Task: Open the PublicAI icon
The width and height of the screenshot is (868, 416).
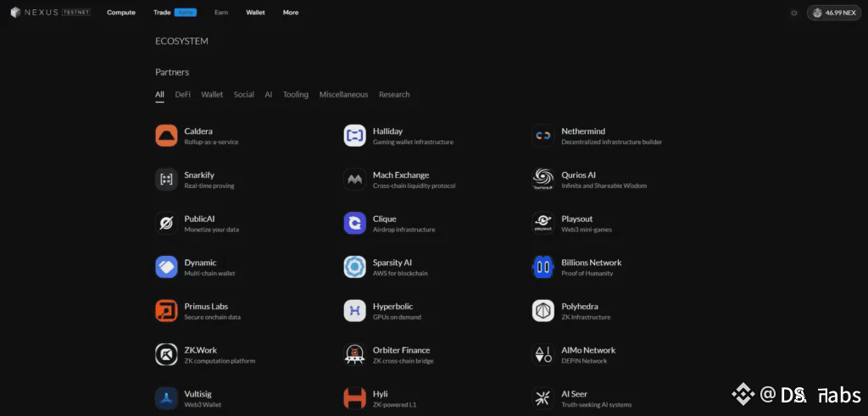Action: click(x=166, y=223)
